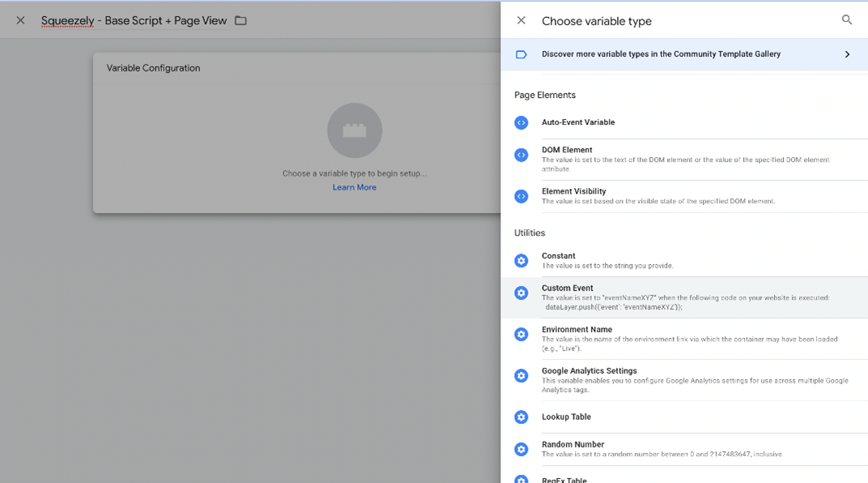Click the variable type placeholder brick icon

[x=354, y=130]
